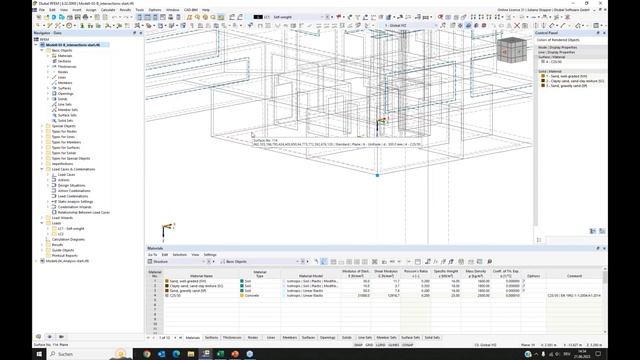Expand the Nodes tree item
The height and width of the screenshot is (360, 640).
48,72
